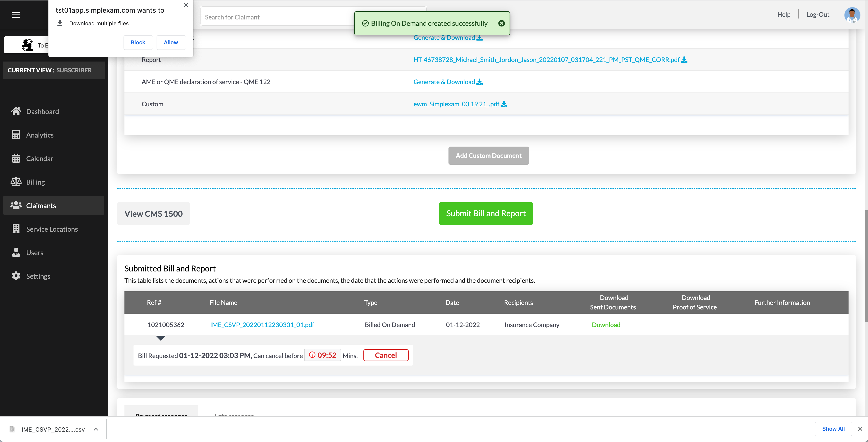Click the Billing scales icon
Image resolution: width=868 pixels, height=442 pixels.
(16, 182)
